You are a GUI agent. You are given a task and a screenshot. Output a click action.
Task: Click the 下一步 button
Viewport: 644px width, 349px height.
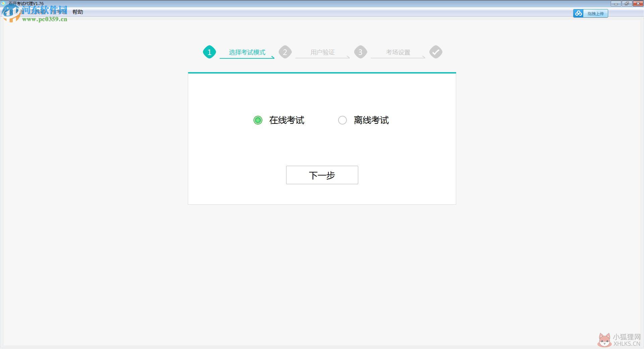322,175
